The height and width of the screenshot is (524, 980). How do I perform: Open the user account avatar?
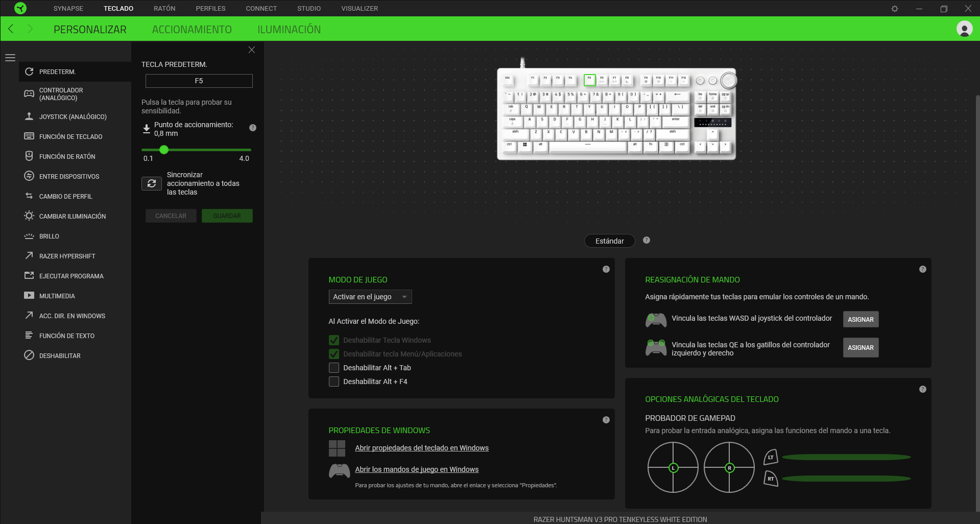(964, 29)
